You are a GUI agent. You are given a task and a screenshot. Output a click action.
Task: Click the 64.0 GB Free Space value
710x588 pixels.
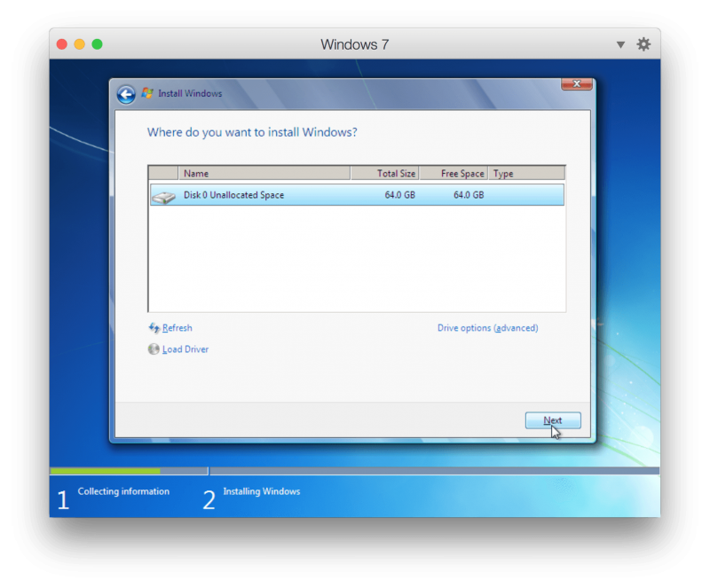[x=469, y=195]
